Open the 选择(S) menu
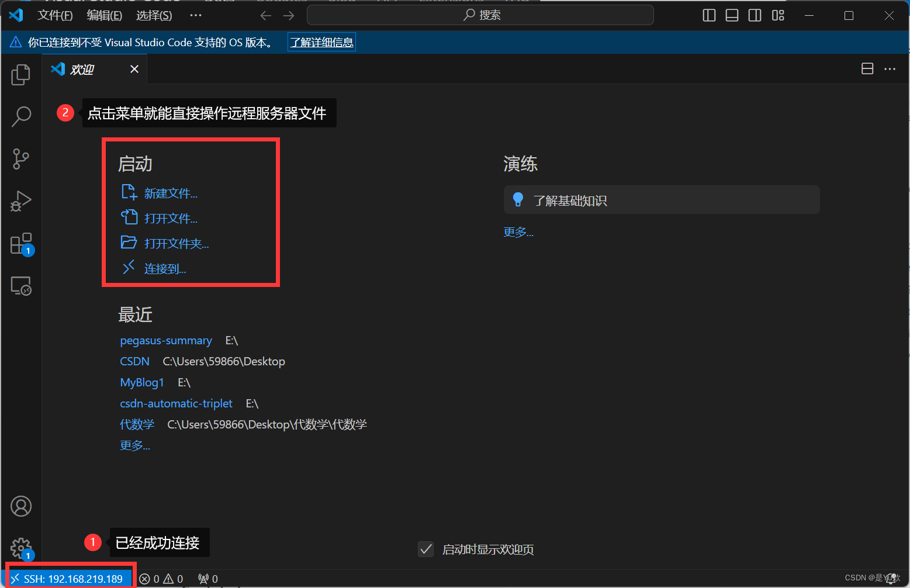Screen dimensions: 910x588 tap(154, 16)
